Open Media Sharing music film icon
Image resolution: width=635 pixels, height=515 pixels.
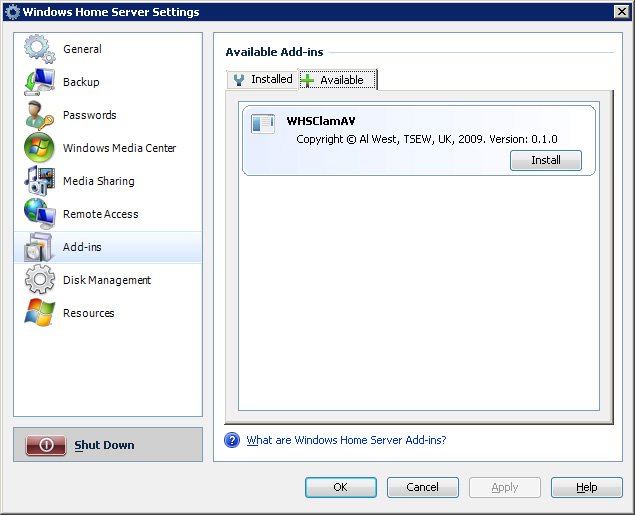point(39,181)
